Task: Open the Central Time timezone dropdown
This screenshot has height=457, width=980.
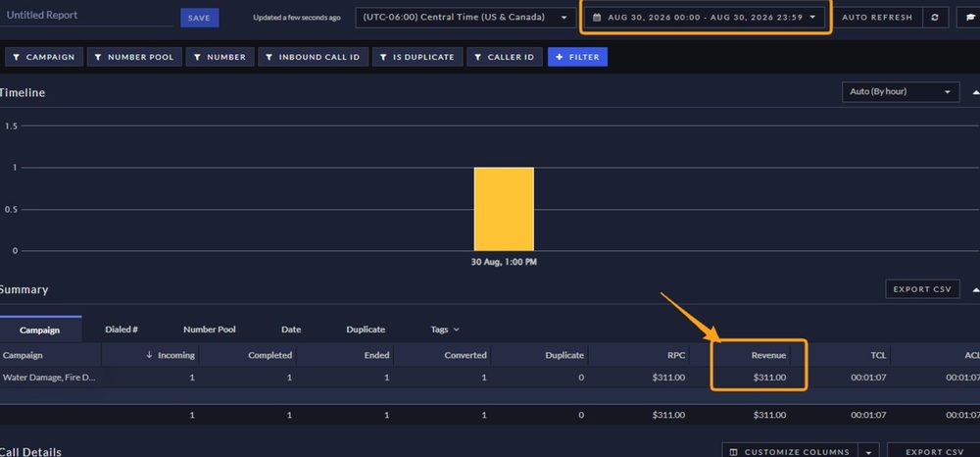Action: pos(465,18)
